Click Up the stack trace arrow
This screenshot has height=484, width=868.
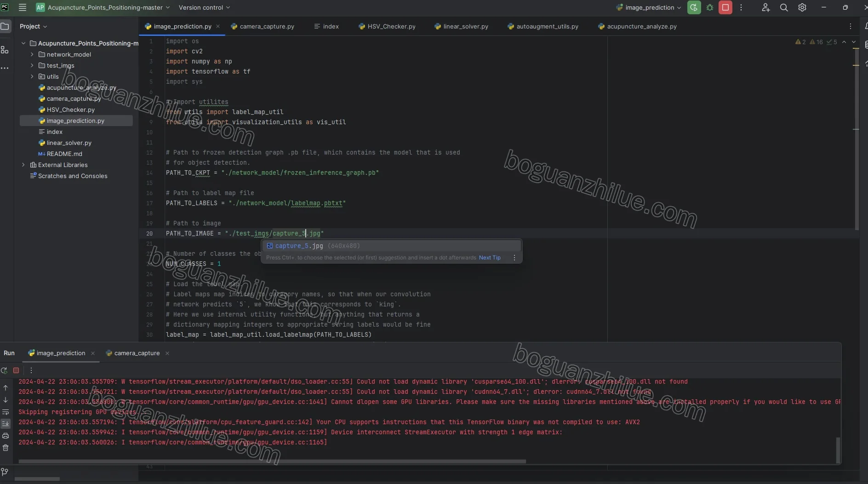click(6, 388)
